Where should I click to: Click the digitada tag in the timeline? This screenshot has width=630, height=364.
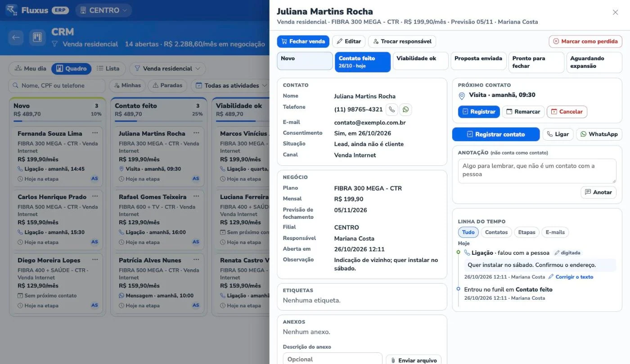567,253
